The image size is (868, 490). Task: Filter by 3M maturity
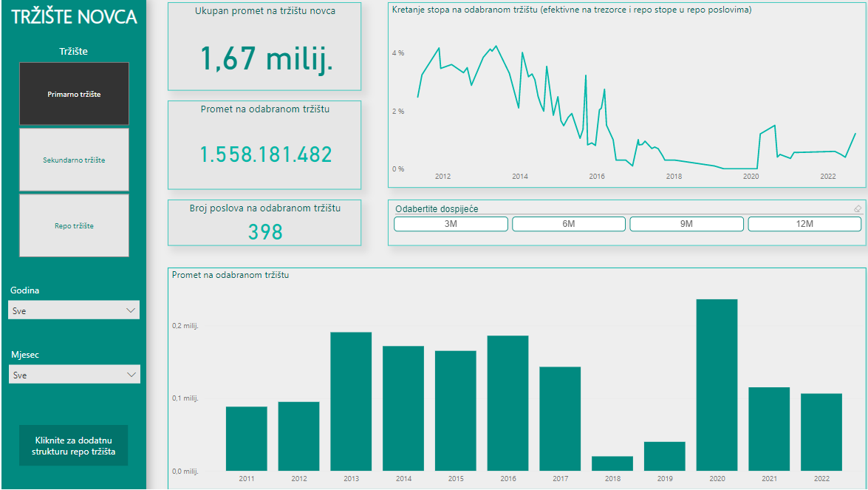click(x=451, y=224)
